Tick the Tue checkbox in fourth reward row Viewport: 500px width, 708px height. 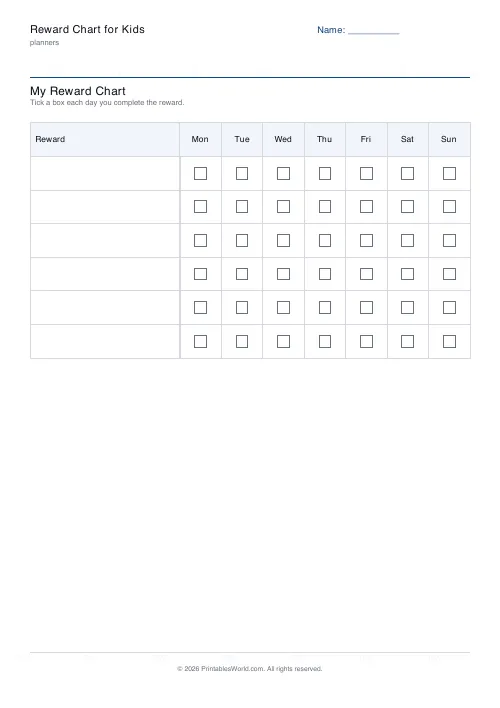click(x=242, y=274)
